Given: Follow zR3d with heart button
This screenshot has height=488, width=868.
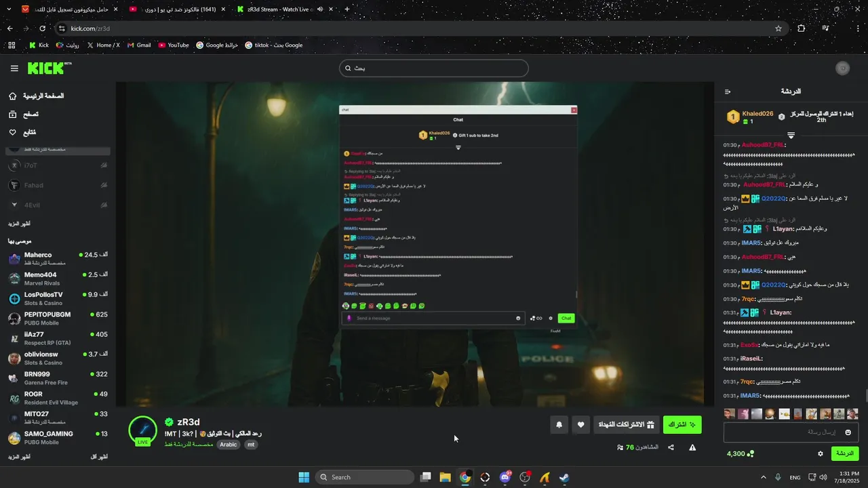Looking at the screenshot, I should click(581, 425).
